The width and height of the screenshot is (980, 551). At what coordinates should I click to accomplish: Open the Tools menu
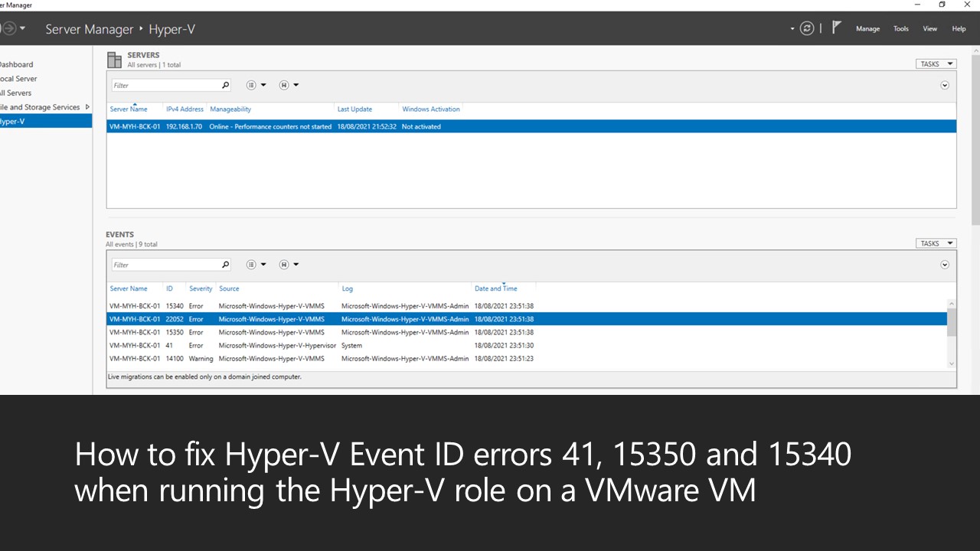point(900,28)
